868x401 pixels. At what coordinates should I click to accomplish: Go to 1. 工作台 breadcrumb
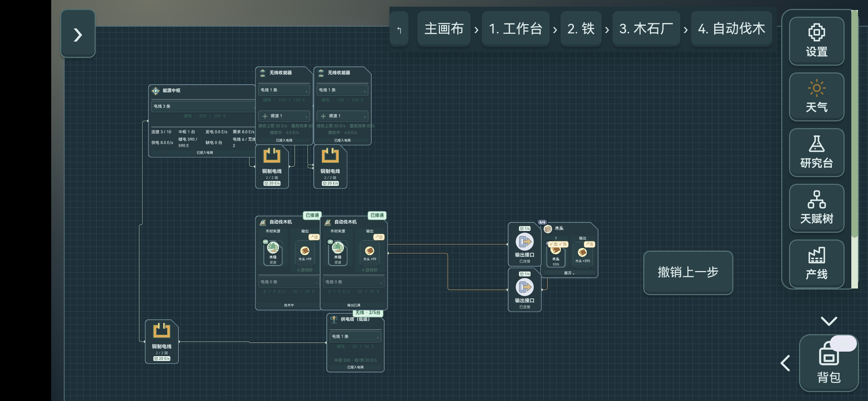pyautogui.click(x=516, y=29)
